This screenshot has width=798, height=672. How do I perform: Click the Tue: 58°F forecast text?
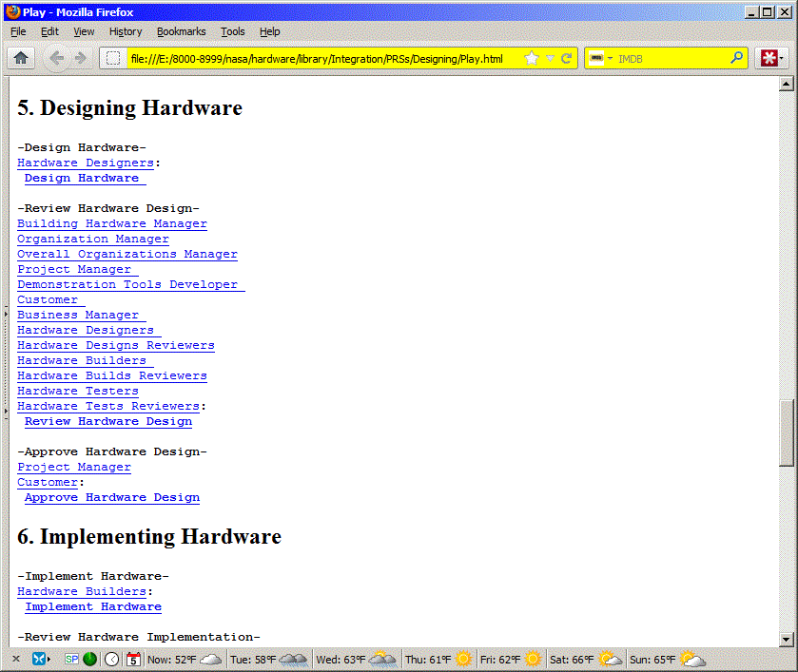[x=253, y=660]
